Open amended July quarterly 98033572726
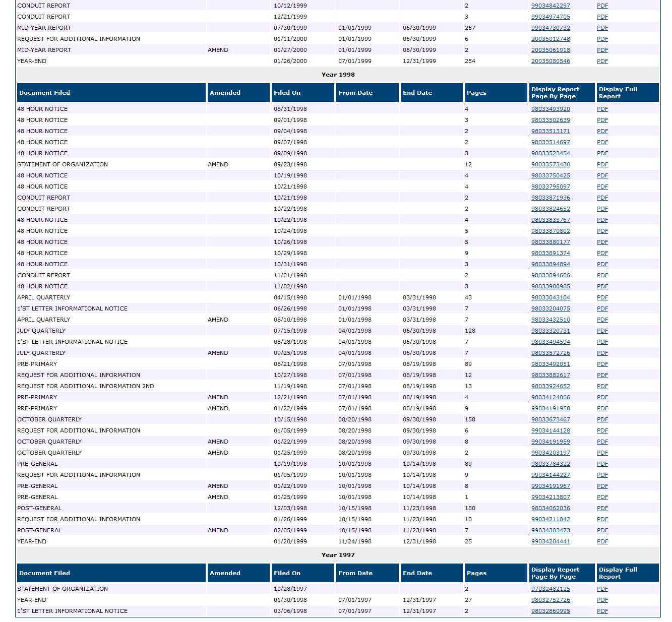672x622 pixels. [551, 353]
